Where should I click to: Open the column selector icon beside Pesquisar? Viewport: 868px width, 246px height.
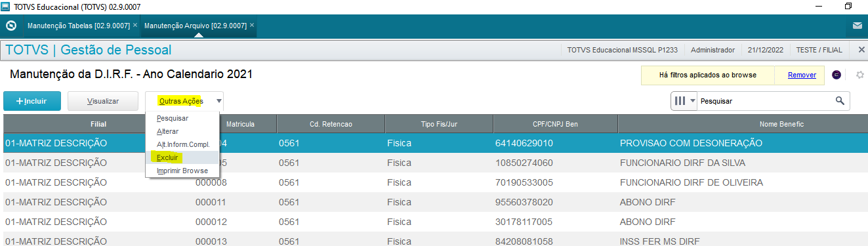coord(684,101)
